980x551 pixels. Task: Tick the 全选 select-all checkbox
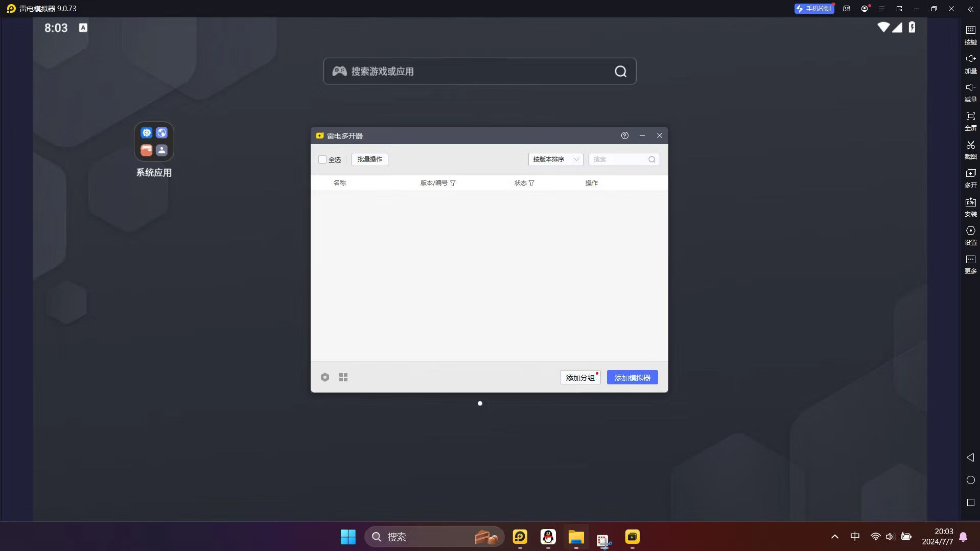point(322,159)
